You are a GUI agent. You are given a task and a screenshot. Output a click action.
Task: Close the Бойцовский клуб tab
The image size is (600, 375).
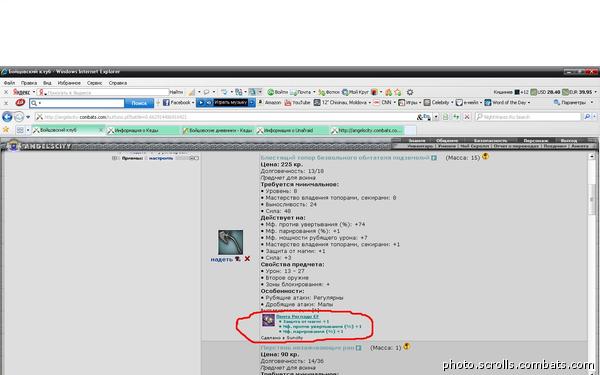click(x=101, y=130)
